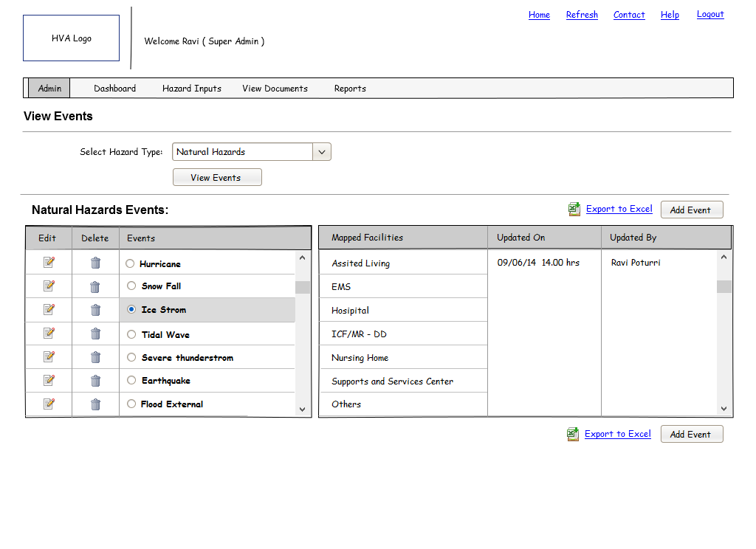Open edit icon for Ice Strom event
This screenshot has height=549, width=756.
click(x=49, y=309)
